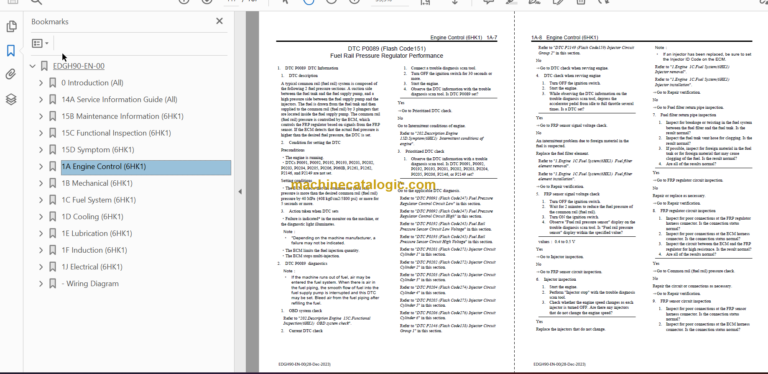
Task: Expand the 1F Induction bookmark
Action: pyautogui.click(x=41, y=250)
